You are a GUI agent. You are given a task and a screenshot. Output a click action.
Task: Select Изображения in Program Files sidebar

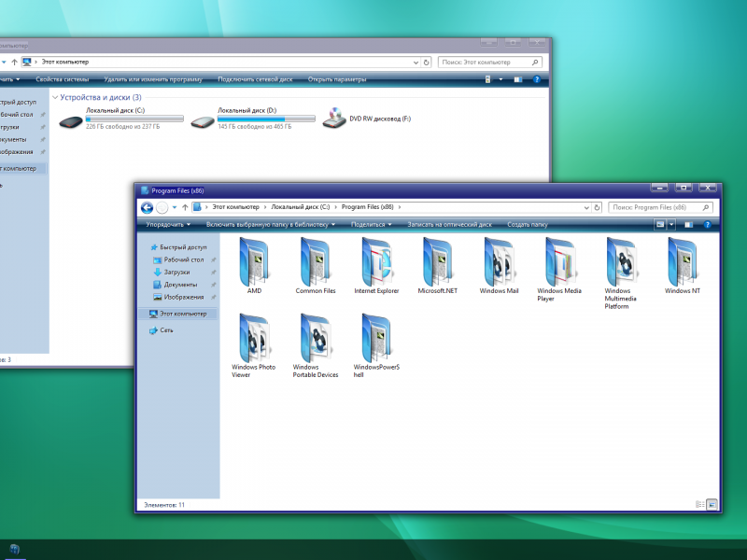[x=178, y=297]
